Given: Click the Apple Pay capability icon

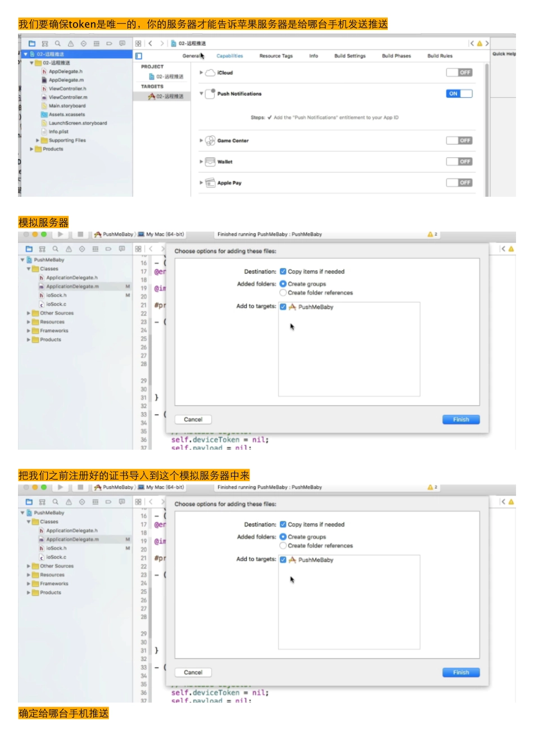Looking at the screenshot, I should tap(210, 183).
